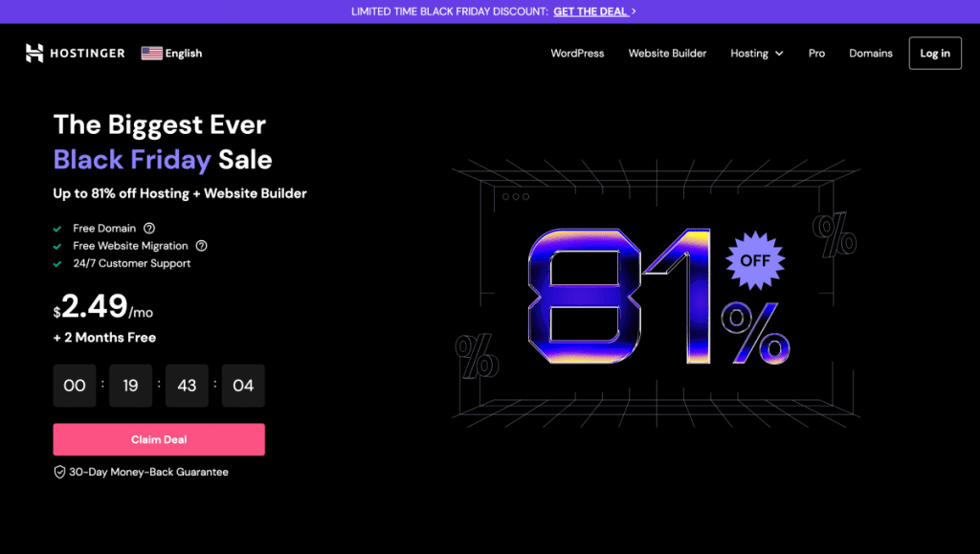Click the purple OFF starburst badge
This screenshot has height=554, width=980.
(x=755, y=259)
